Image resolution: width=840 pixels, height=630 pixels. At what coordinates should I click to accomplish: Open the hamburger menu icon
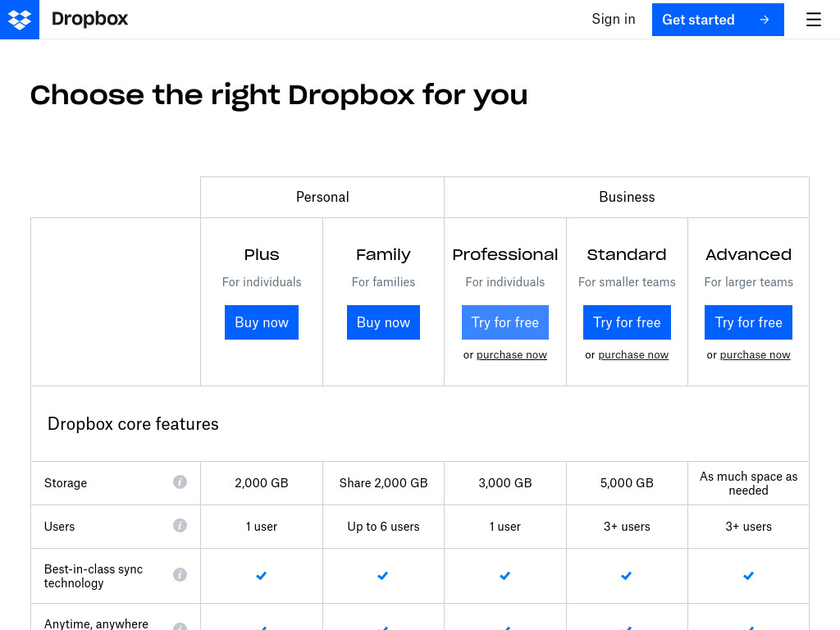813,20
